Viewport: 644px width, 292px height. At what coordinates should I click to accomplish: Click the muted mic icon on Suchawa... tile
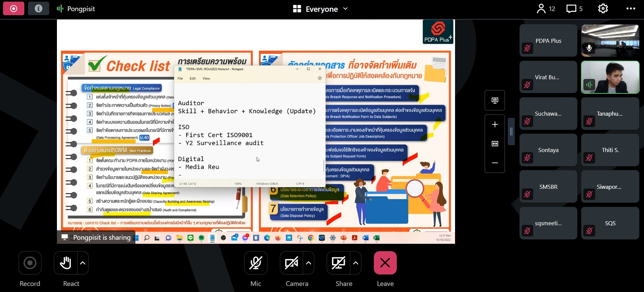pyautogui.click(x=527, y=121)
